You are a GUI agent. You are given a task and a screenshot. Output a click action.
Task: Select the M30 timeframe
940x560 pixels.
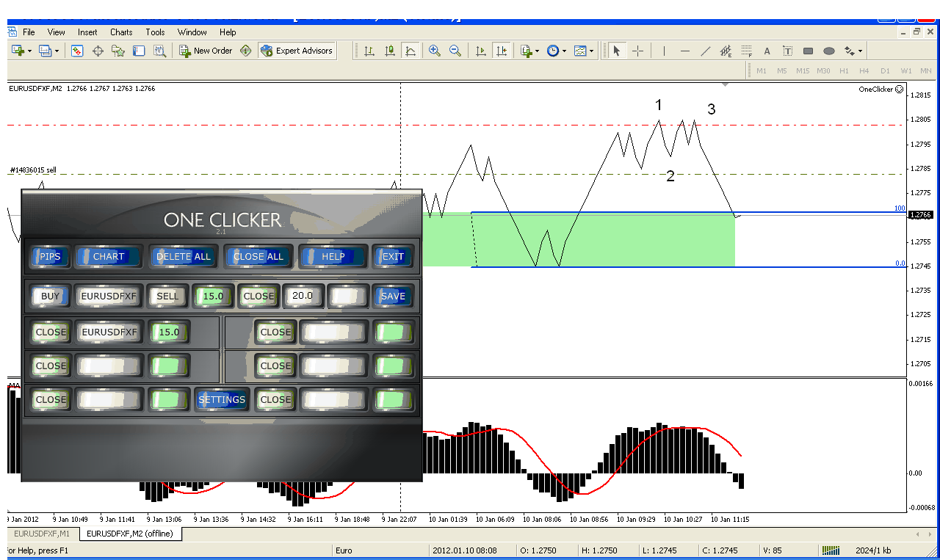[823, 70]
